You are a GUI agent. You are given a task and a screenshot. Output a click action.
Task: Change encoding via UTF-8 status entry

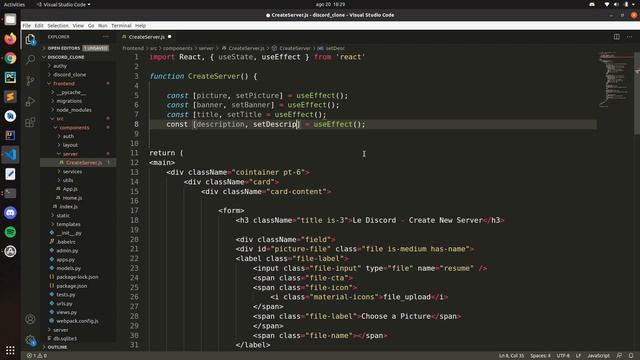click(x=563, y=356)
